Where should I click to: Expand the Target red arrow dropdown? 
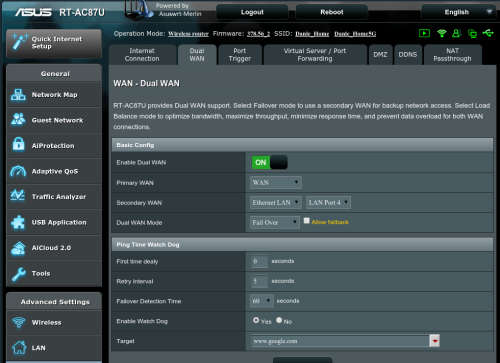pos(434,341)
